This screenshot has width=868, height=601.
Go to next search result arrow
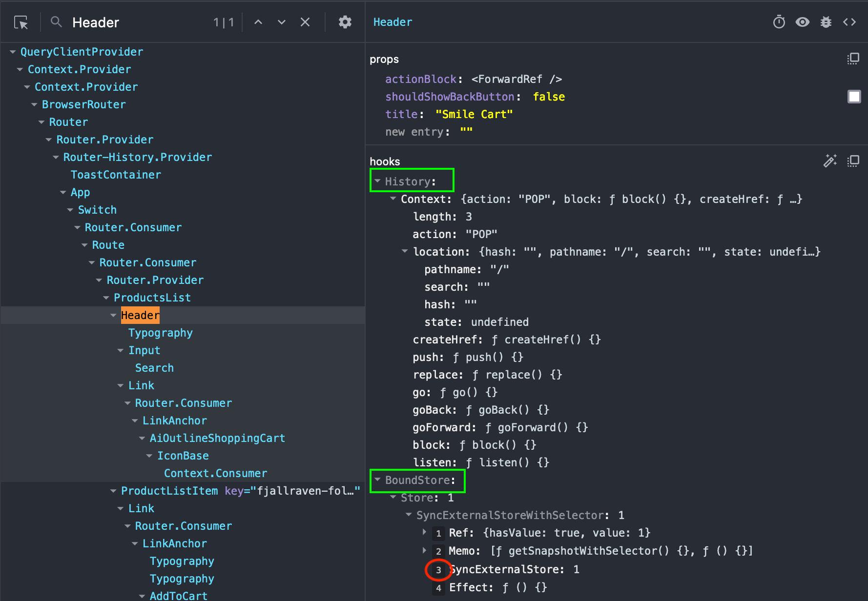(282, 22)
